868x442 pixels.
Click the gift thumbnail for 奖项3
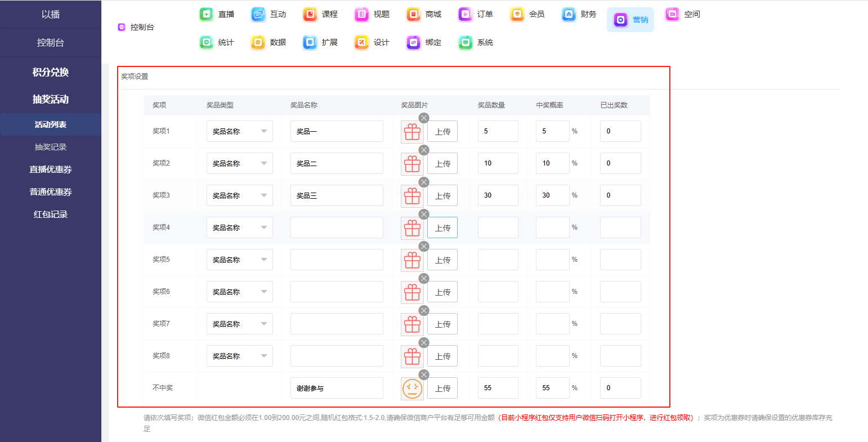coord(412,196)
